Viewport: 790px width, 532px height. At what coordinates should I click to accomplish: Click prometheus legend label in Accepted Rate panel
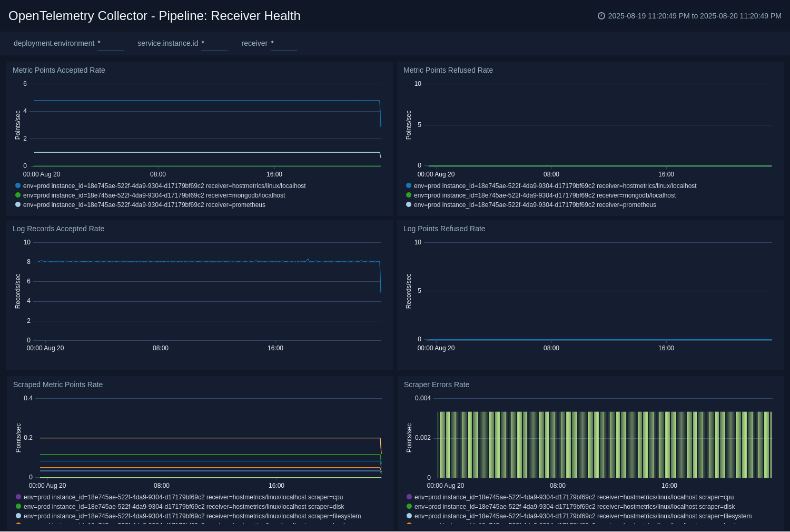click(x=144, y=205)
